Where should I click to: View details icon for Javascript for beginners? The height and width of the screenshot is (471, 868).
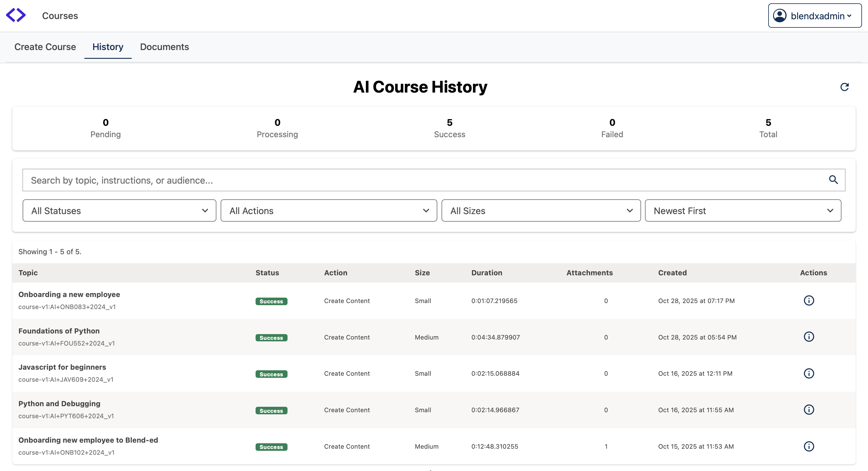click(x=808, y=373)
